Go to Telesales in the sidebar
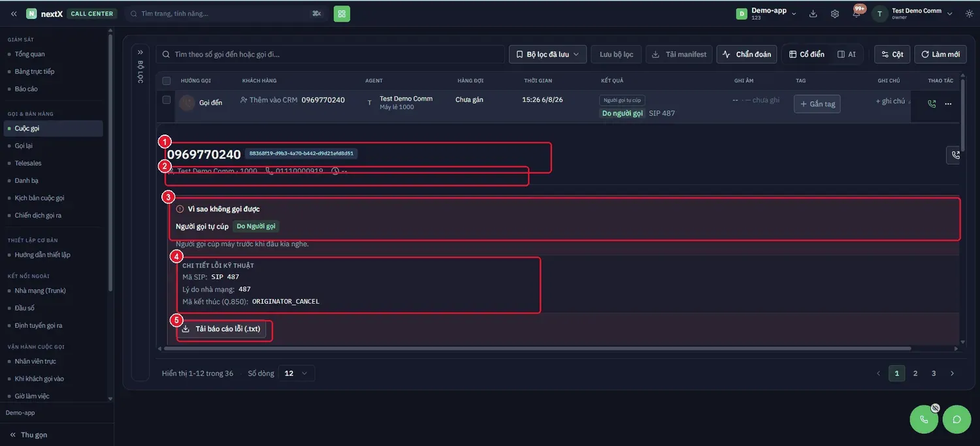The image size is (980, 446). pos(28,163)
